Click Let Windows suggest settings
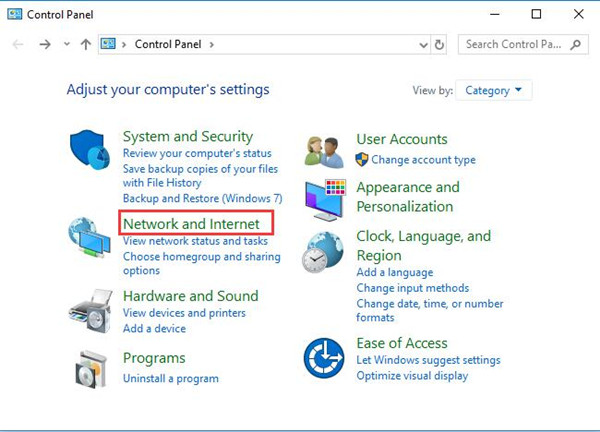The width and height of the screenshot is (600, 432). click(x=428, y=360)
